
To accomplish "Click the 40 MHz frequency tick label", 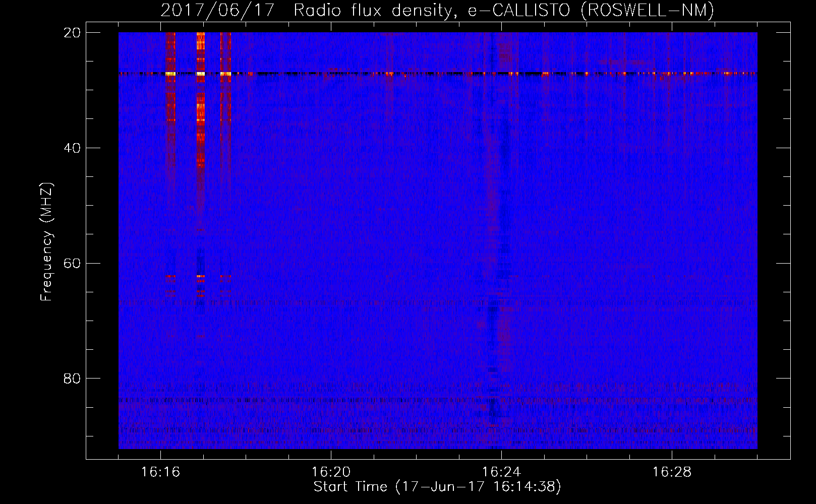I will click(73, 148).
